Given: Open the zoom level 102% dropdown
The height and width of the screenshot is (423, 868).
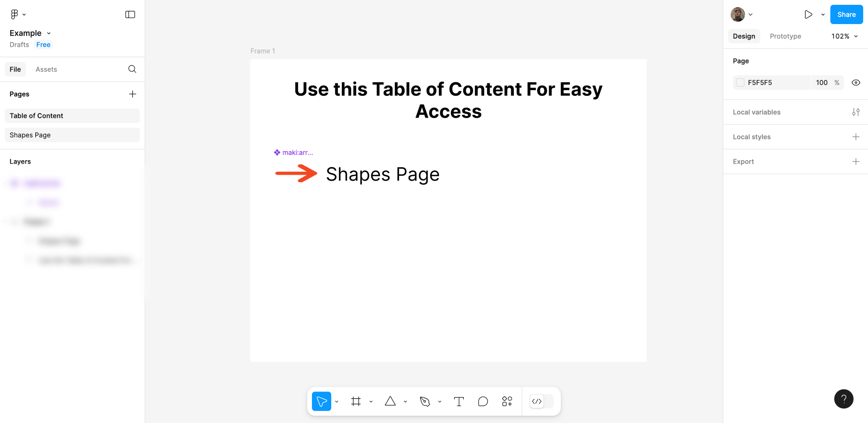Looking at the screenshot, I should 844,36.
